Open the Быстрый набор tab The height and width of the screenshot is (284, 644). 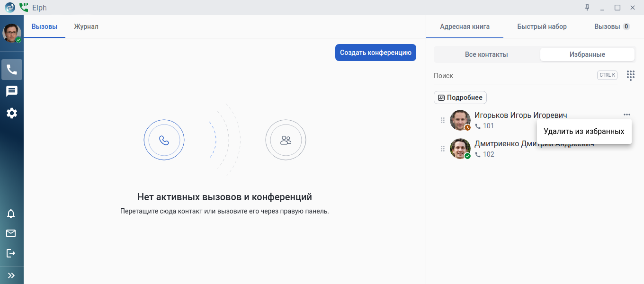(x=542, y=27)
